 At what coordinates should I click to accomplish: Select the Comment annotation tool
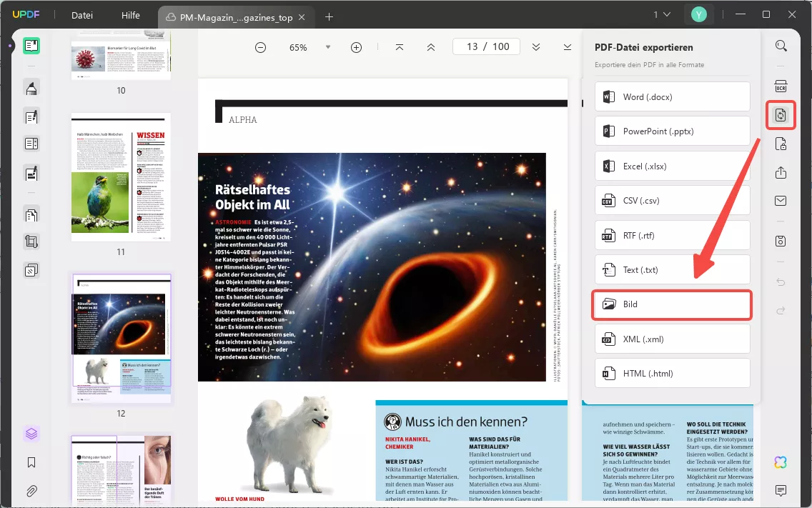coord(31,87)
